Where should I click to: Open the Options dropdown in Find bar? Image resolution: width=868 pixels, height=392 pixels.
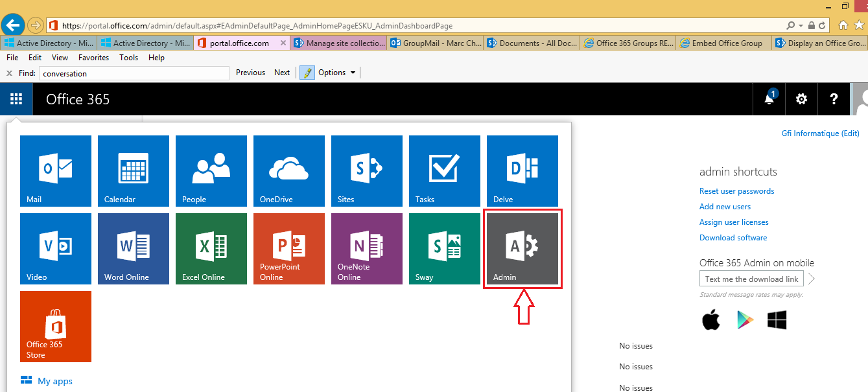337,73
